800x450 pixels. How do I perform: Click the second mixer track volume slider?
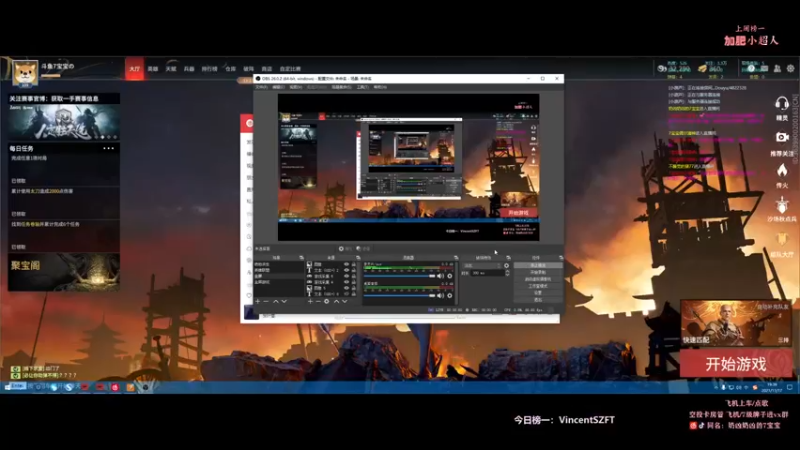point(399,295)
